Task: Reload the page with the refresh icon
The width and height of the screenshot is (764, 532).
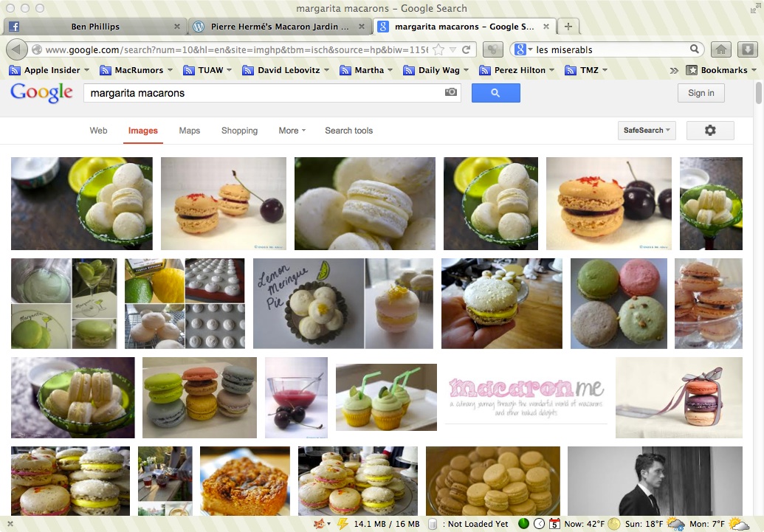Action: click(467, 49)
